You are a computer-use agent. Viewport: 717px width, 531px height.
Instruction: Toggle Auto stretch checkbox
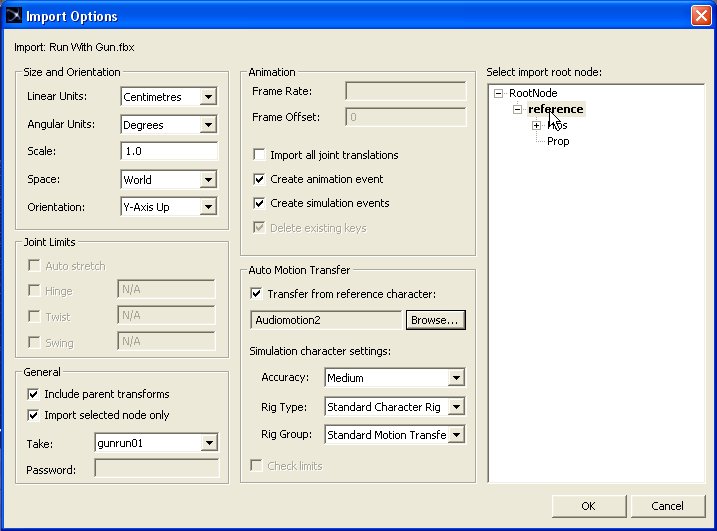34,265
